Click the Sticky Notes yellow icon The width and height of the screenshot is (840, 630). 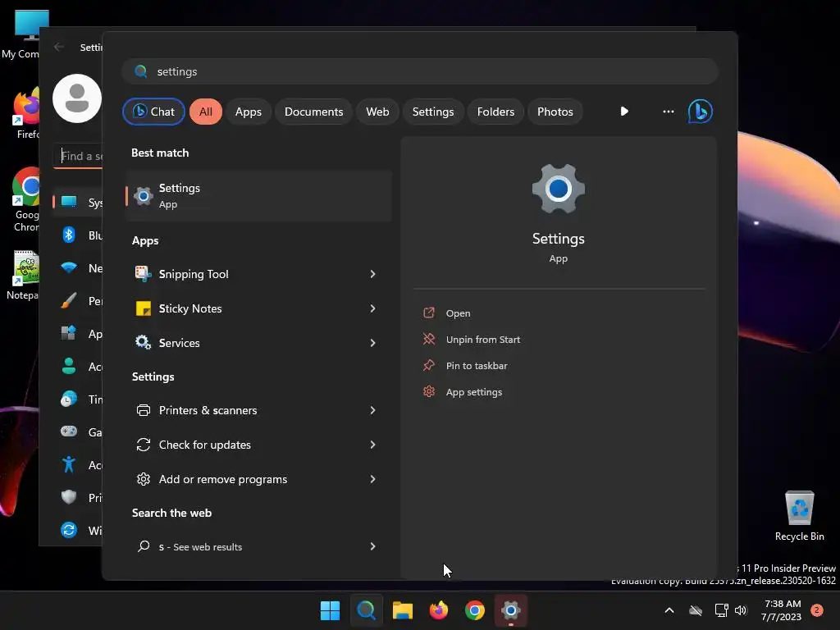click(x=143, y=308)
